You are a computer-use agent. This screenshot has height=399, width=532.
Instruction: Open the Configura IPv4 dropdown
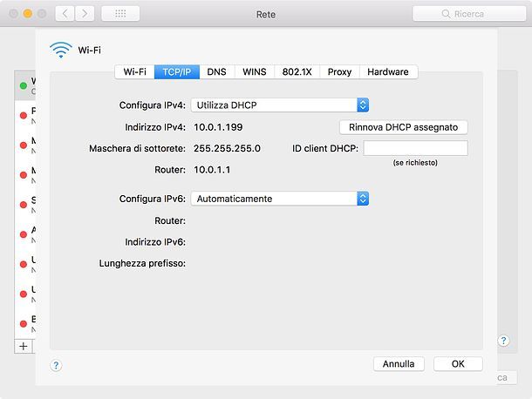[x=280, y=105]
